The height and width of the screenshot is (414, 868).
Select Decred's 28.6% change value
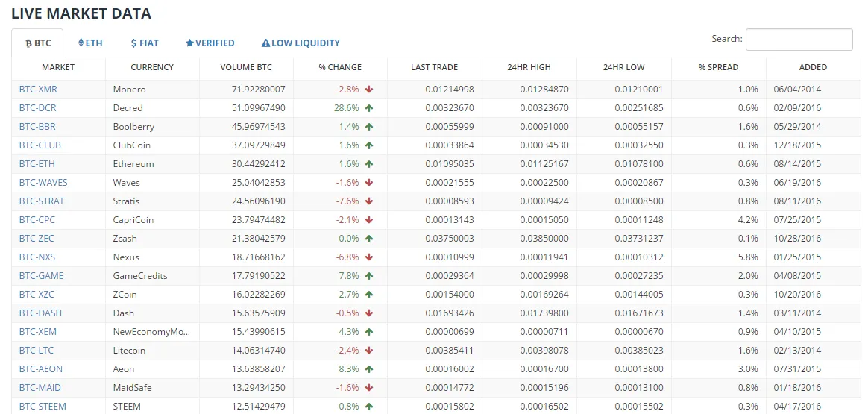347,108
